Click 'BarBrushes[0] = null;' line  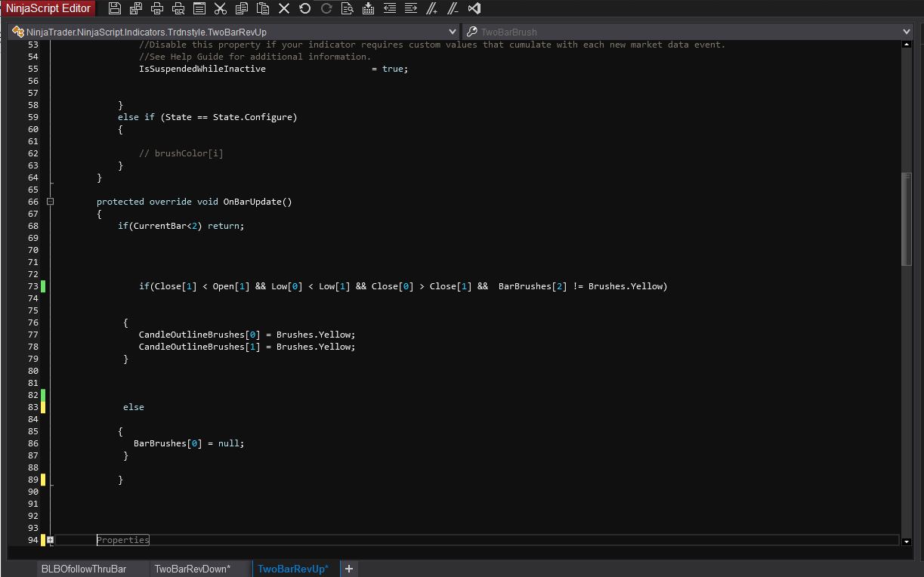coord(189,443)
